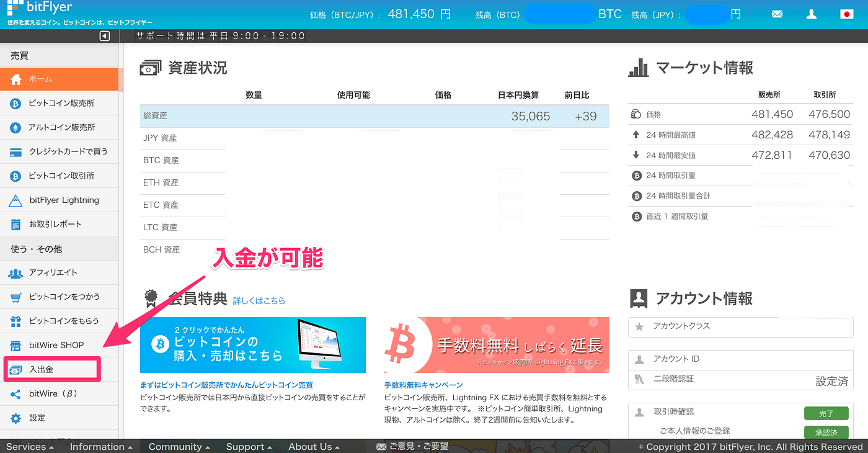Click the green 完了 button
This screenshot has height=453, width=868.
point(826,413)
